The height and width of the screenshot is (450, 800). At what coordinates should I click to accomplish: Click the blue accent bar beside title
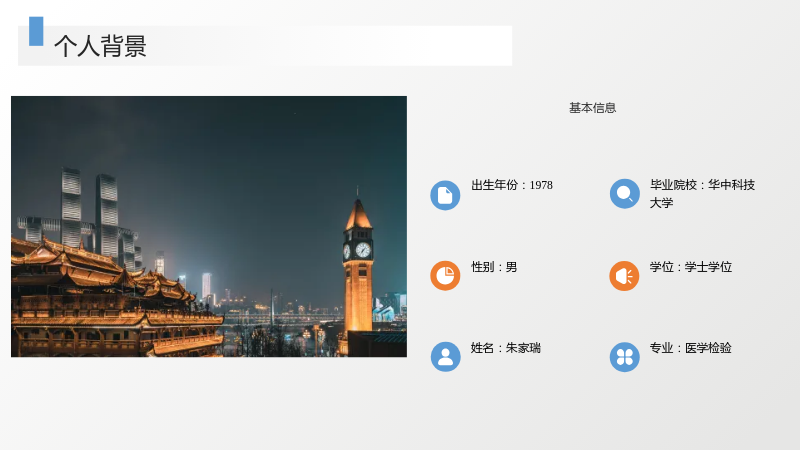(36, 31)
